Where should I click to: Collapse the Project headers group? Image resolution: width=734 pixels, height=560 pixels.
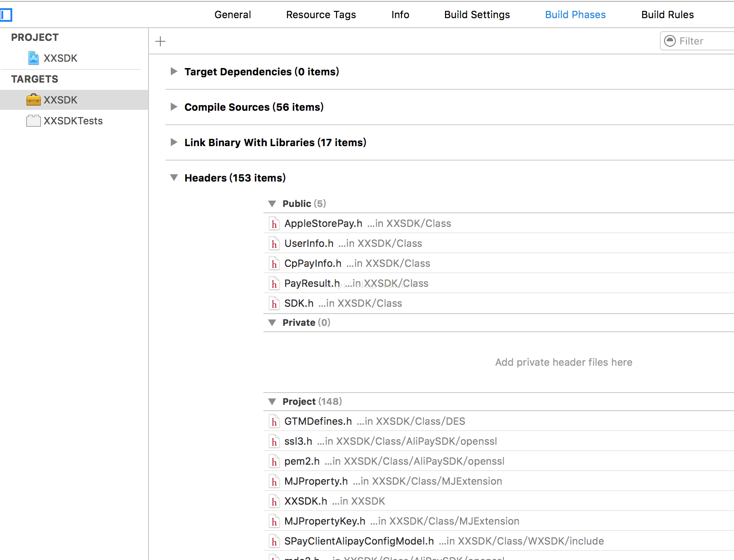pyautogui.click(x=272, y=402)
